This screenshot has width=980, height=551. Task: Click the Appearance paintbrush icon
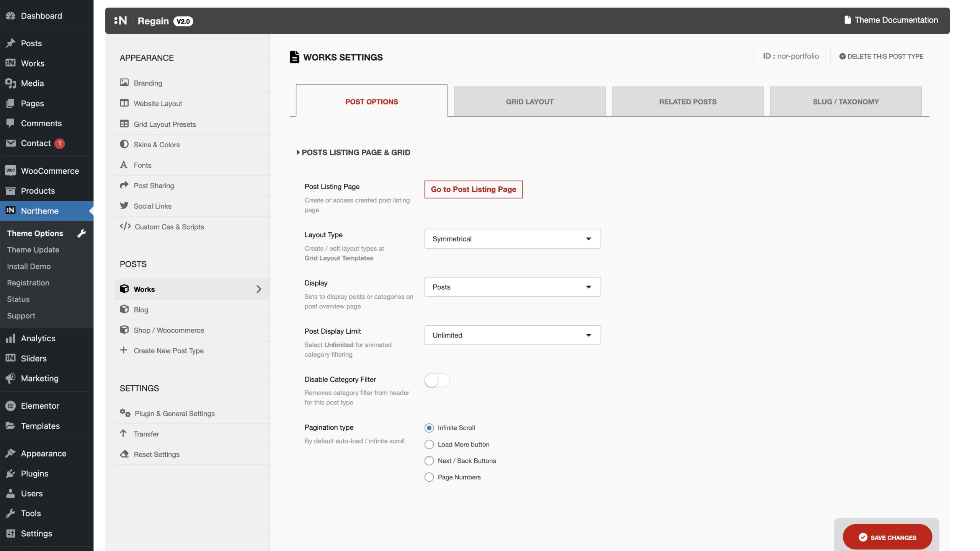tap(10, 453)
